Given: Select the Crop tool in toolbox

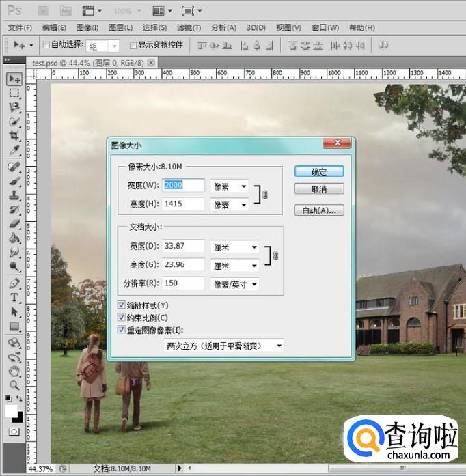Looking at the screenshot, I should pyautogui.click(x=14, y=136).
